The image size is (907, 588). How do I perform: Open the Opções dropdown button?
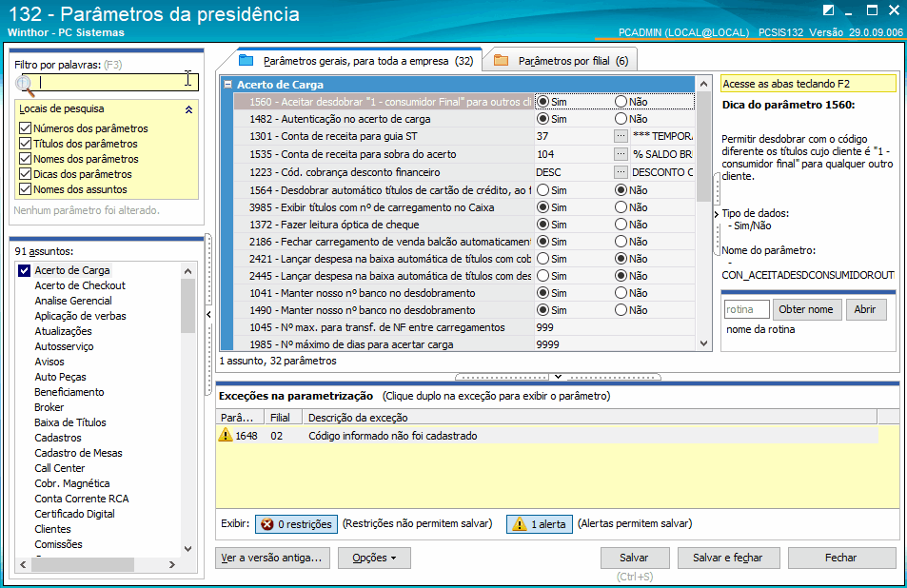tap(374, 558)
